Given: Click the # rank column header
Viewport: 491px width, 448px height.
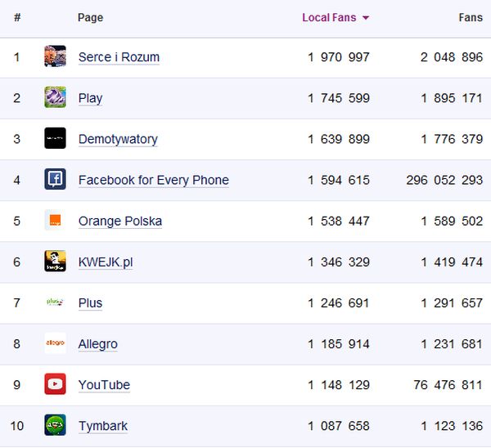Looking at the screenshot, I should point(17,17).
